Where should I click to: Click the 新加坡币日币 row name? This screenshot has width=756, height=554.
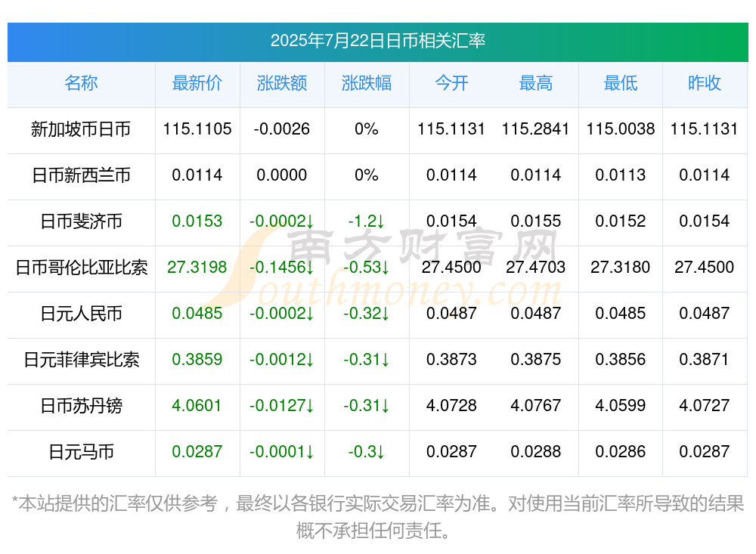click(81, 129)
